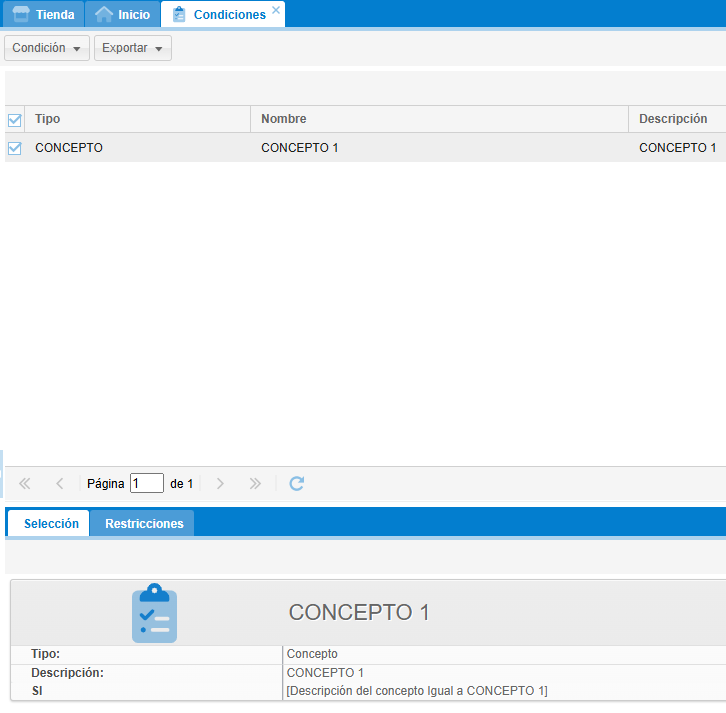Open the Condición dropdown menu
Viewport: 726px width, 713px height.
pos(46,48)
